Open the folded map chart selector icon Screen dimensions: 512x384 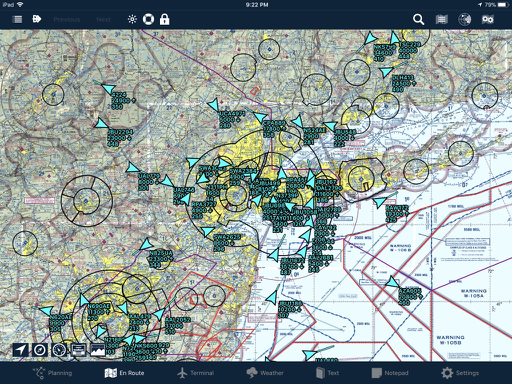(x=441, y=19)
